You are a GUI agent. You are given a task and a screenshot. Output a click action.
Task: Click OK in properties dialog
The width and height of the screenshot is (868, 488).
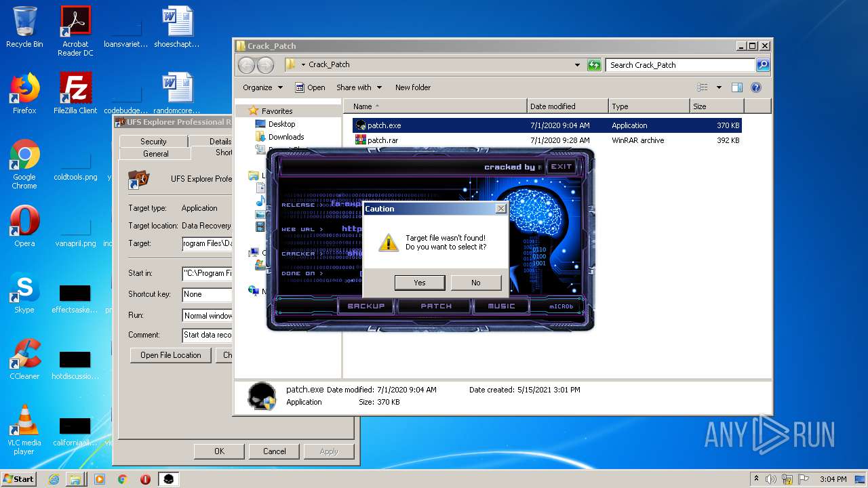tap(219, 451)
